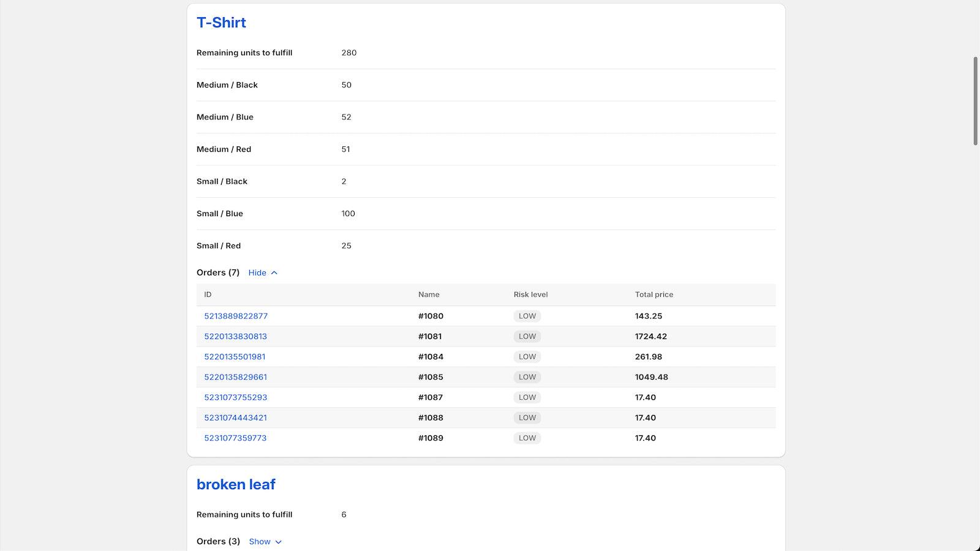Expand Orders list for broken leaf
Screen dimensions: 980x551
click(x=260, y=541)
